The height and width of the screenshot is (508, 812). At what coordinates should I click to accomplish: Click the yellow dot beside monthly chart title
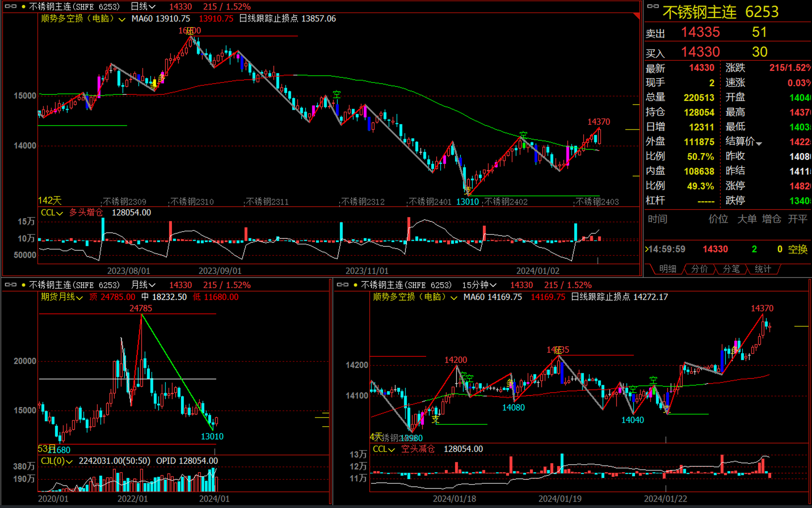tap(23, 285)
